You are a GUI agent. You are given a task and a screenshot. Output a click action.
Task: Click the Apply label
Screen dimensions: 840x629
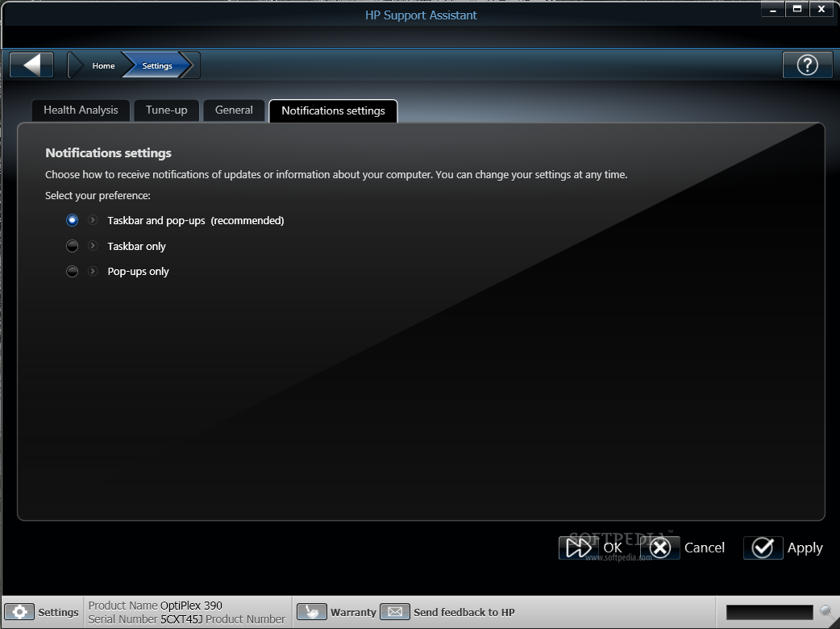tap(805, 548)
